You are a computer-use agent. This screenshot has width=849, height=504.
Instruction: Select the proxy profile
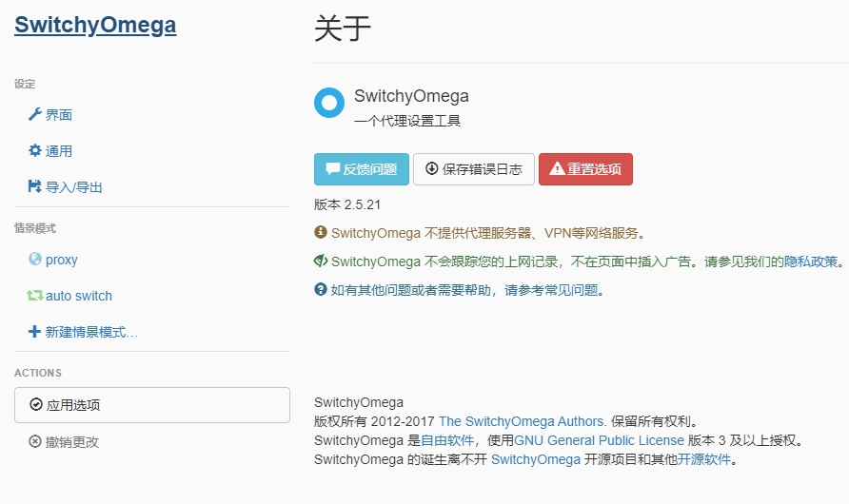62,260
